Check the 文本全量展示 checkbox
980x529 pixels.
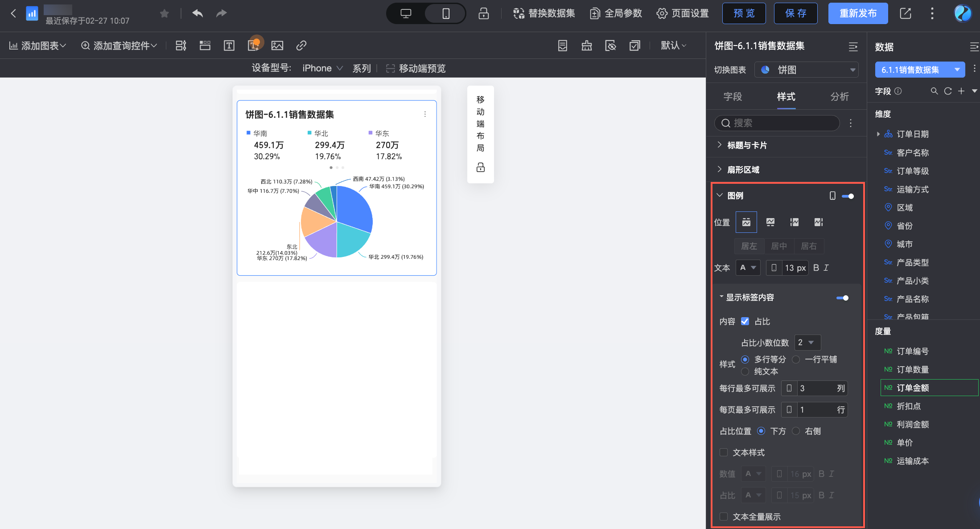click(x=724, y=517)
